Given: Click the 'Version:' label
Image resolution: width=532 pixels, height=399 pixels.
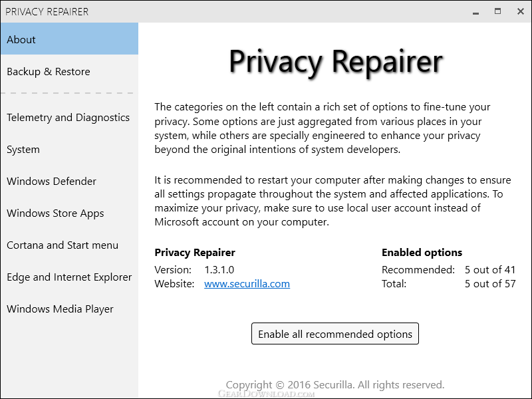Looking at the screenshot, I should pos(173,270).
